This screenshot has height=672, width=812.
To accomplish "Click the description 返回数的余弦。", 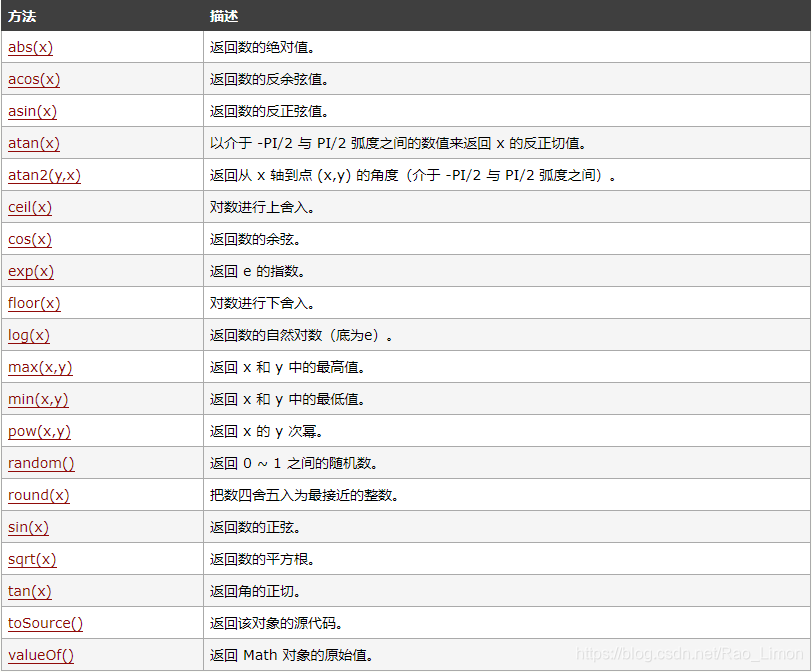I will (x=255, y=239).
